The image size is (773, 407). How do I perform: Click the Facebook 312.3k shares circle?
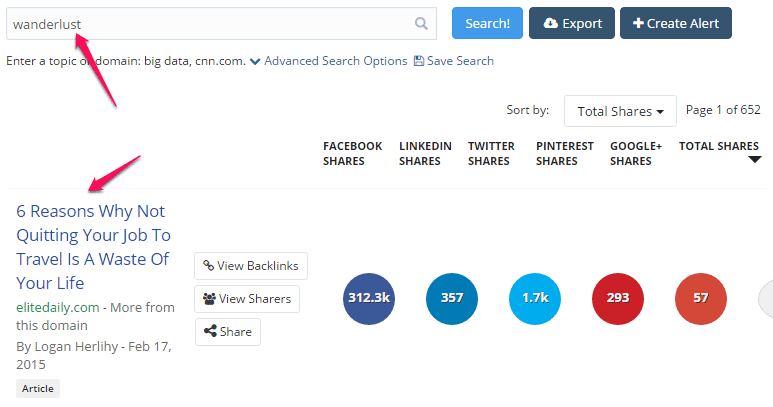click(x=369, y=299)
